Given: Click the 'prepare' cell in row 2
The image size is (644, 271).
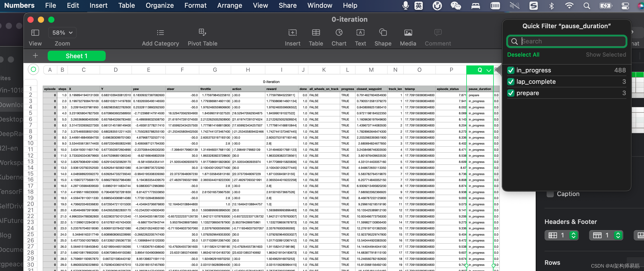Looking at the screenshot, I should (480, 95).
